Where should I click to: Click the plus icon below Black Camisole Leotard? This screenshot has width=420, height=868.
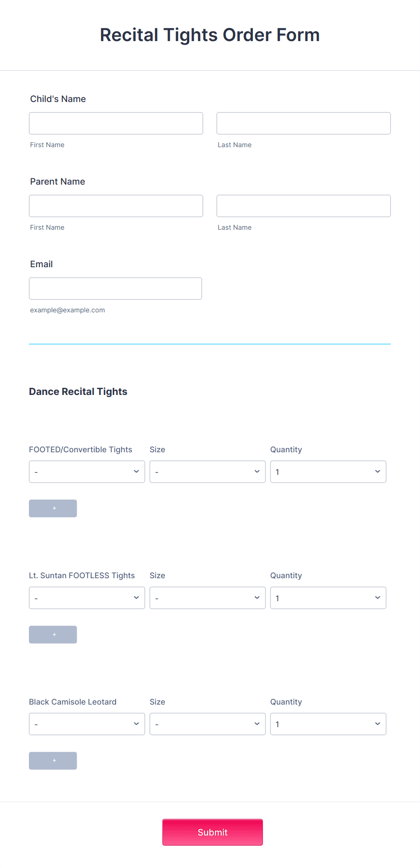click(x=53, y=761)
